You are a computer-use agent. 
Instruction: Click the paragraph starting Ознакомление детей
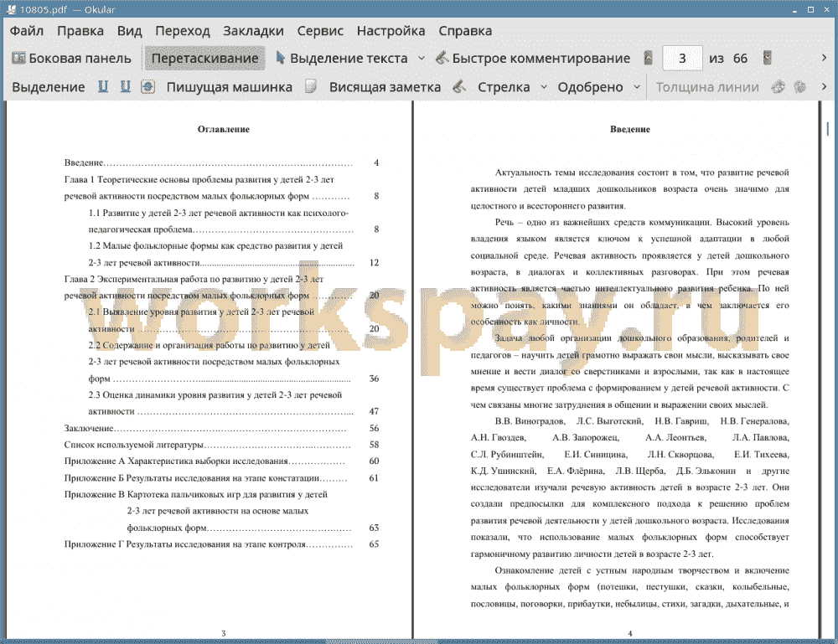(x=629, y=587)
